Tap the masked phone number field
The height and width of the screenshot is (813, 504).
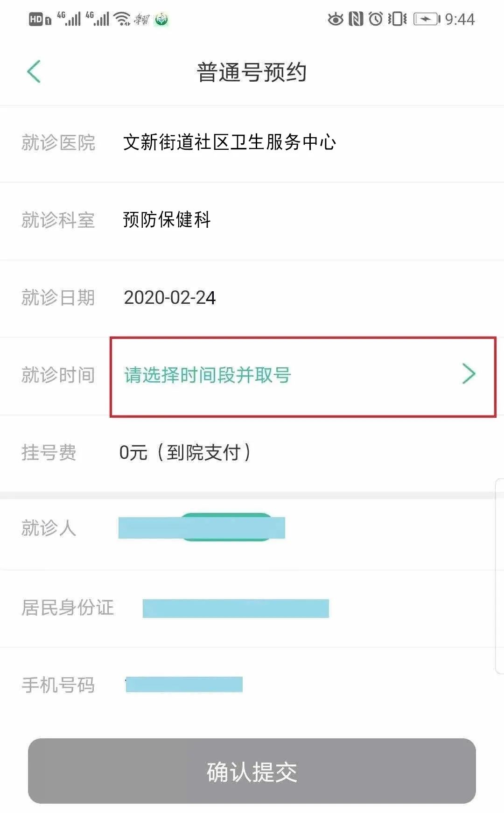184,685
